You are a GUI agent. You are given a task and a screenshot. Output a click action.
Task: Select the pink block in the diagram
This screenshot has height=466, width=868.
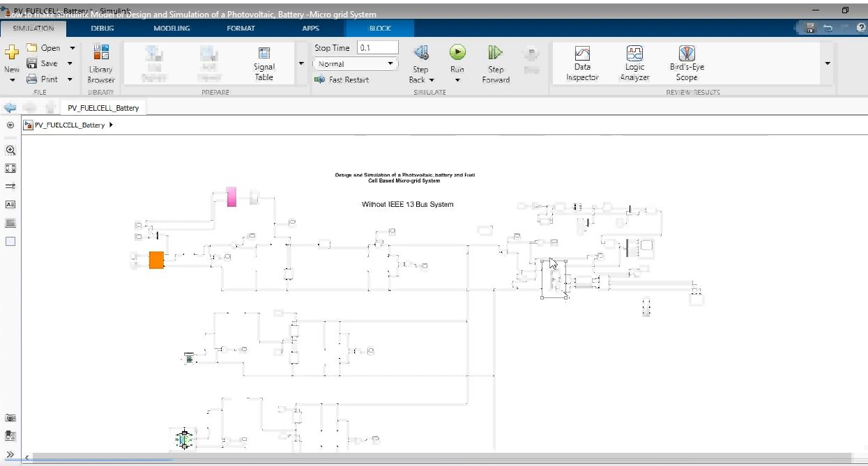coord(231,196)
